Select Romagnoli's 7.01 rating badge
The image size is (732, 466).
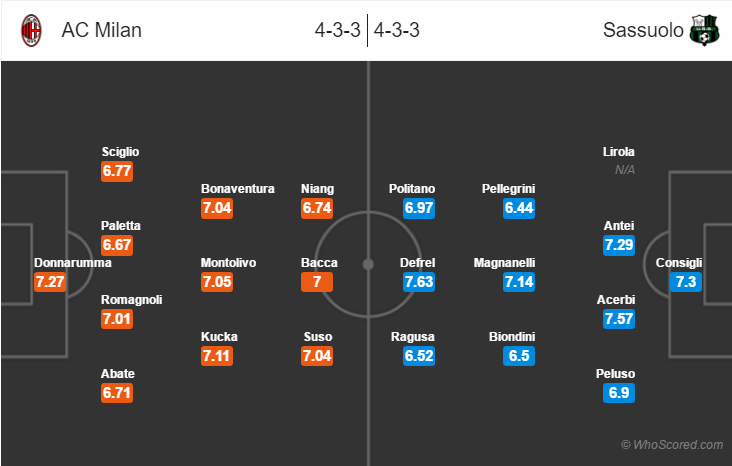(x=117, y=319)
